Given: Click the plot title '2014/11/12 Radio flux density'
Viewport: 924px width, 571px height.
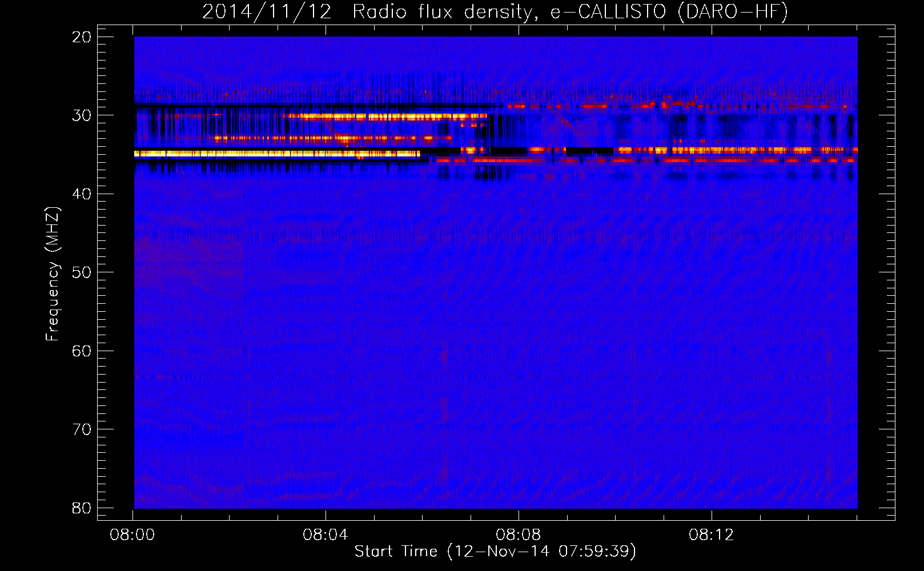Looking at the screenshot, I should point(495,11).
